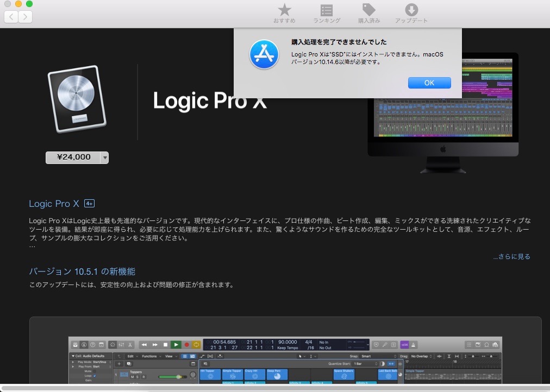Screen dimensions: 550x392
Task: Click the さらに見る link to expand the description
Action: click(x=511, y=256)
